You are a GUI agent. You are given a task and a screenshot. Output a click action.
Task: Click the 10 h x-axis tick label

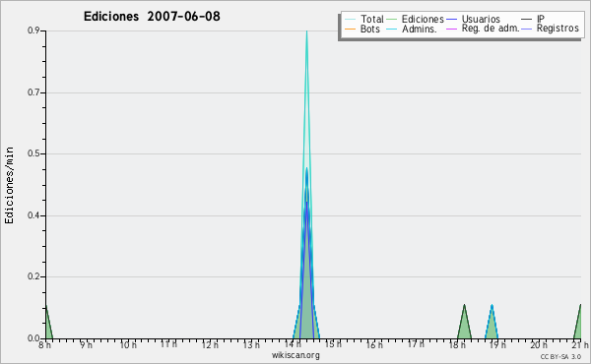coord(128,344)
